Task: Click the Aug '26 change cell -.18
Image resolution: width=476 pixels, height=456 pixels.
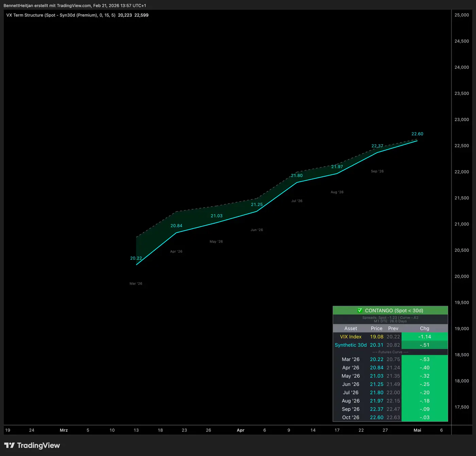Action: 425,401
